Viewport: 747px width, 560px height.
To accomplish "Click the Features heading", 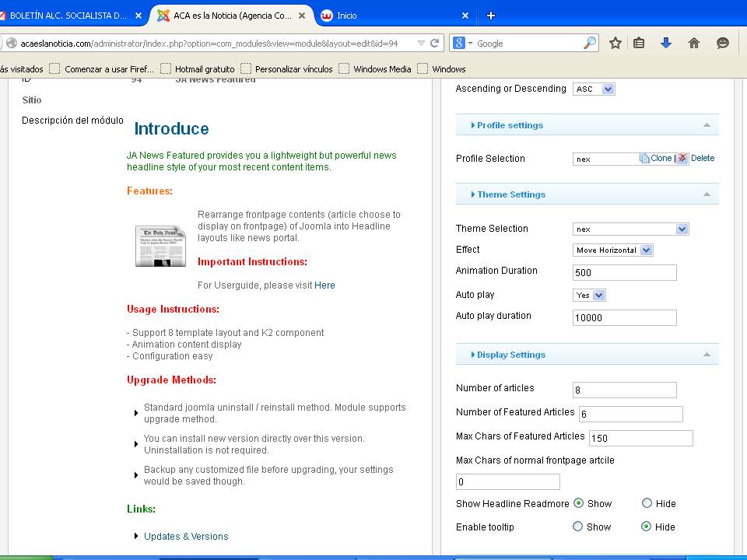I will (x=149, y=191).
